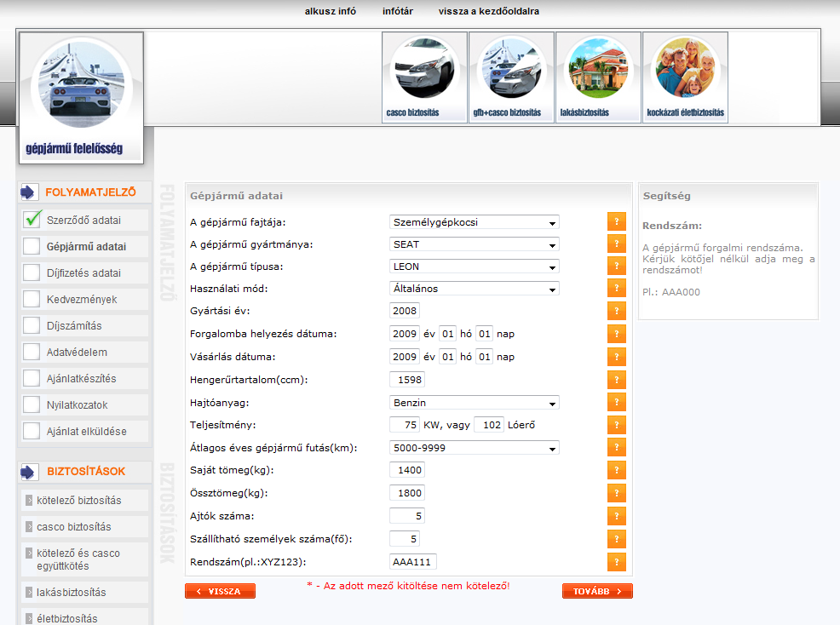840x625 pixels.
Task: Click the Díjfizetés adatai step label
Action: (83, 273)
